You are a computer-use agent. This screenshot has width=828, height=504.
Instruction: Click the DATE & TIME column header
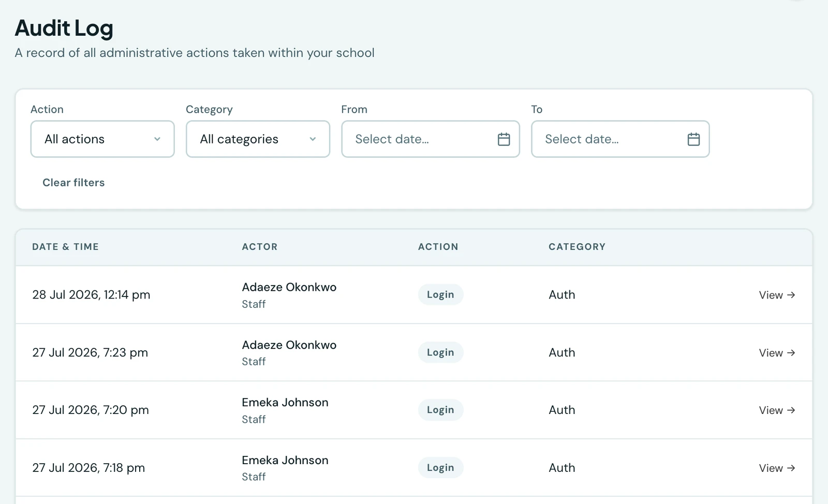click(65, 247)
